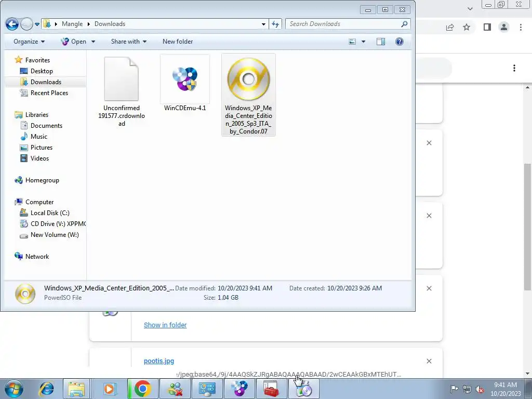The height and width of the screenshot is (399, 532).
Task: Bookmark page with Chrome star icon
Action: click(467, 27)
